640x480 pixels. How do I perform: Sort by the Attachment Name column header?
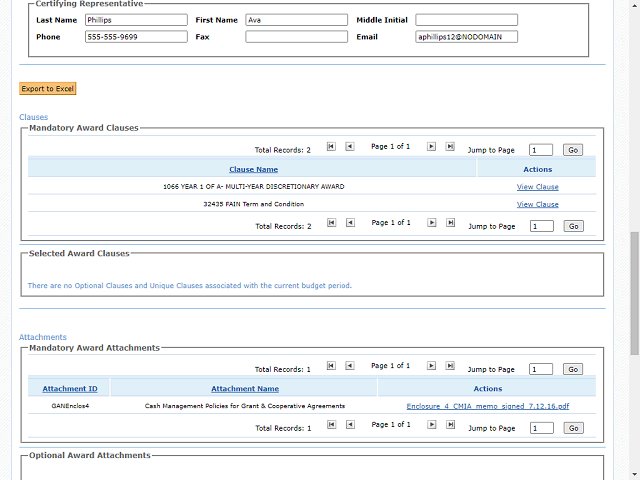click(x=244, y=389)
